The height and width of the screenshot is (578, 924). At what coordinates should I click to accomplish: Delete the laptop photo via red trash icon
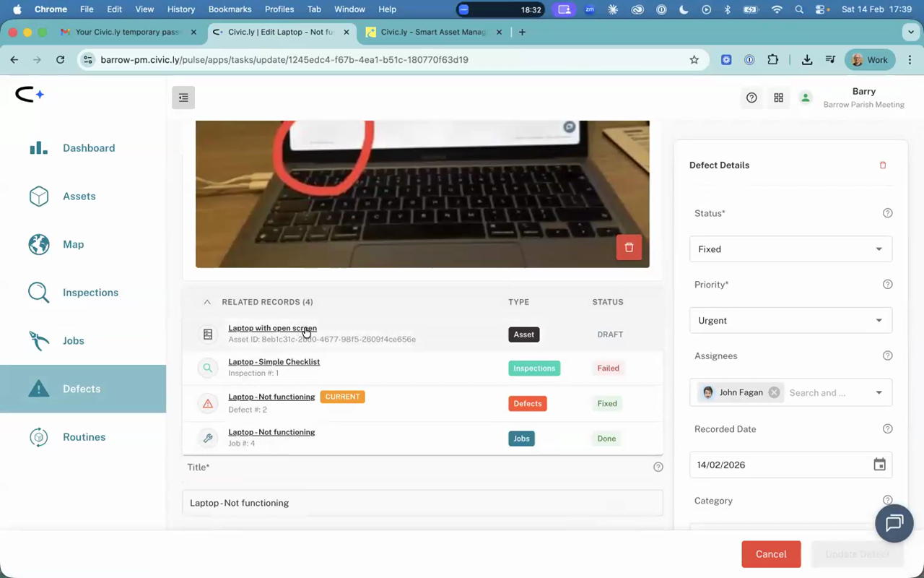(629, 247)
